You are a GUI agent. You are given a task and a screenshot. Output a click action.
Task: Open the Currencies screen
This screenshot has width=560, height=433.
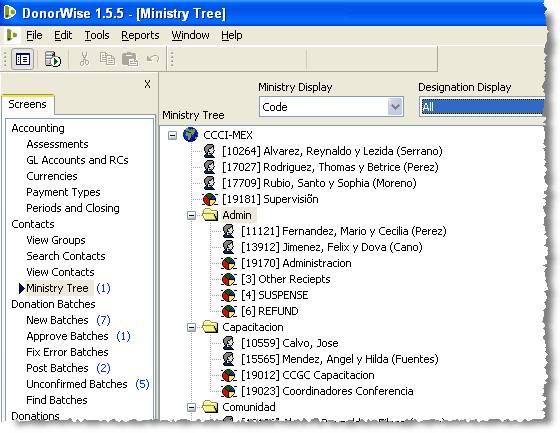click(52, 176)
